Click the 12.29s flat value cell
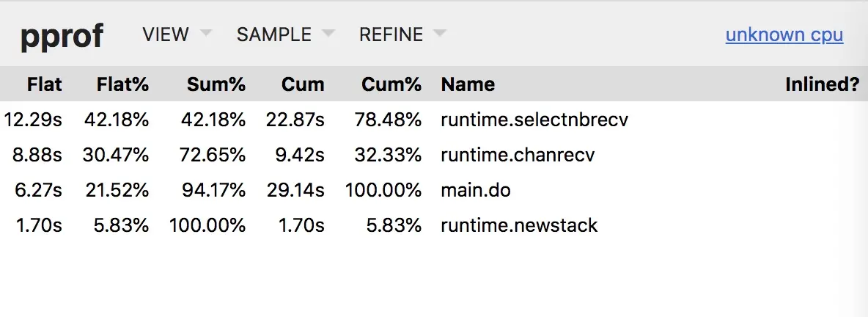 coord(33,120)
